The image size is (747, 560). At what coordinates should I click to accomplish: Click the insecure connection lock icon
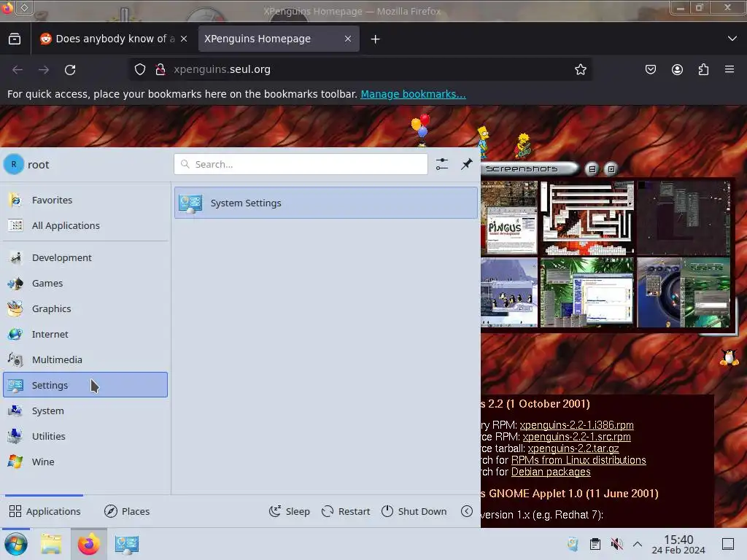(x=160, y=69)
